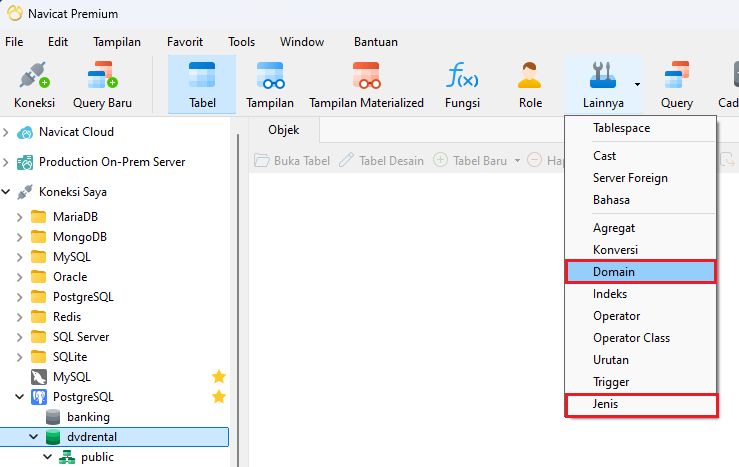Click the dvdrental green database icon
Viewport: 739px width, 467px height.
(x=53, y=437)
